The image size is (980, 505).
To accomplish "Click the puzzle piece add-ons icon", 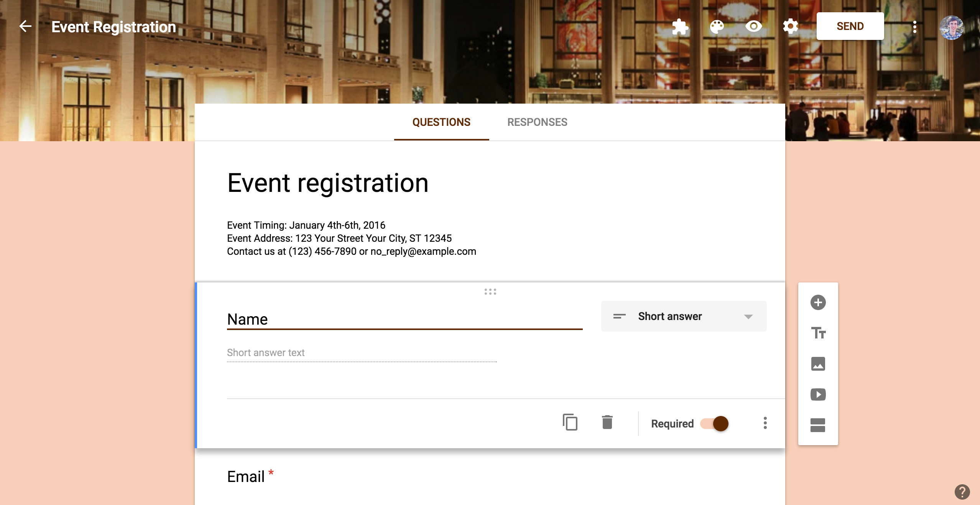I will tap(680, 26).
